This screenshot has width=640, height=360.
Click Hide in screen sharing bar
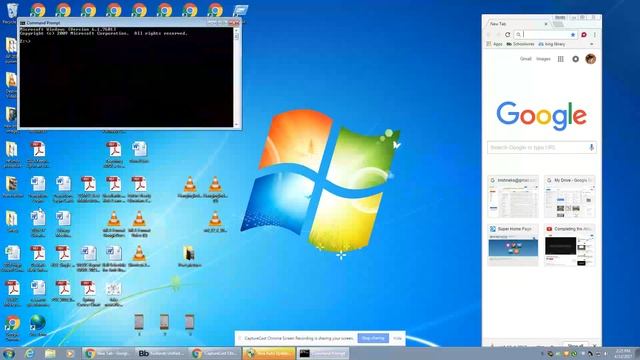click(397, 338)
